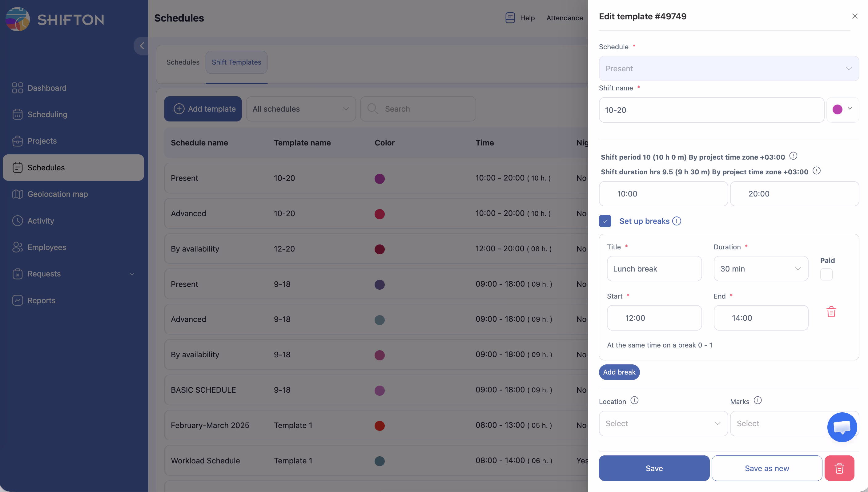Click the Shift name input field

[711, 110]
